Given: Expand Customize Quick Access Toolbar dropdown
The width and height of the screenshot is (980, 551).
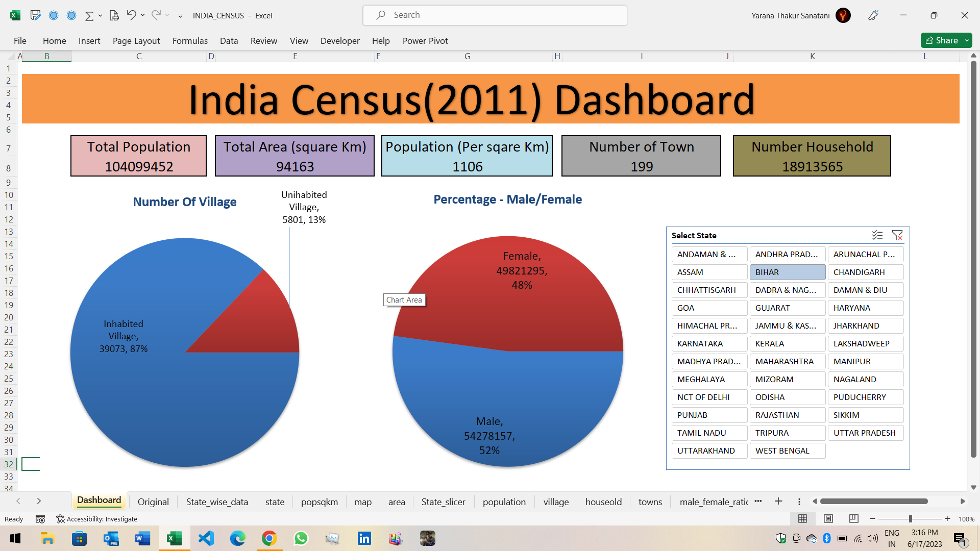Looking at the screenshot, I should point(180,15).
